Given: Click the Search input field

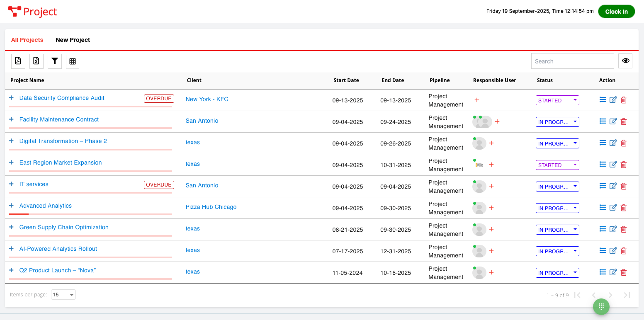Looking at the screenshot, I should coord(572,61).
